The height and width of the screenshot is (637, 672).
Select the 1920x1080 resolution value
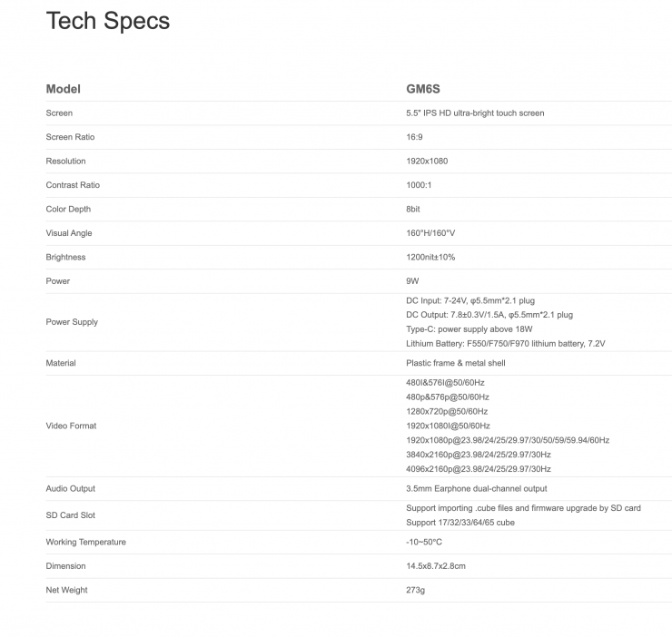427,162
